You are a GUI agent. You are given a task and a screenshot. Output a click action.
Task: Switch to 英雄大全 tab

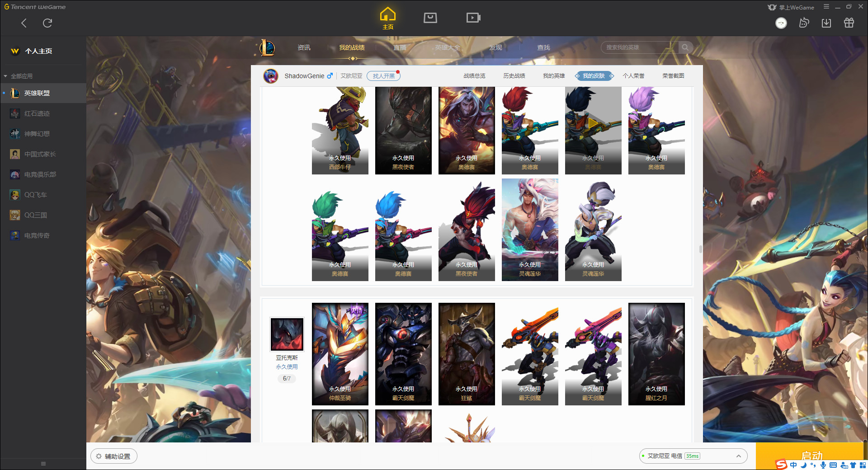coord(448,47)
